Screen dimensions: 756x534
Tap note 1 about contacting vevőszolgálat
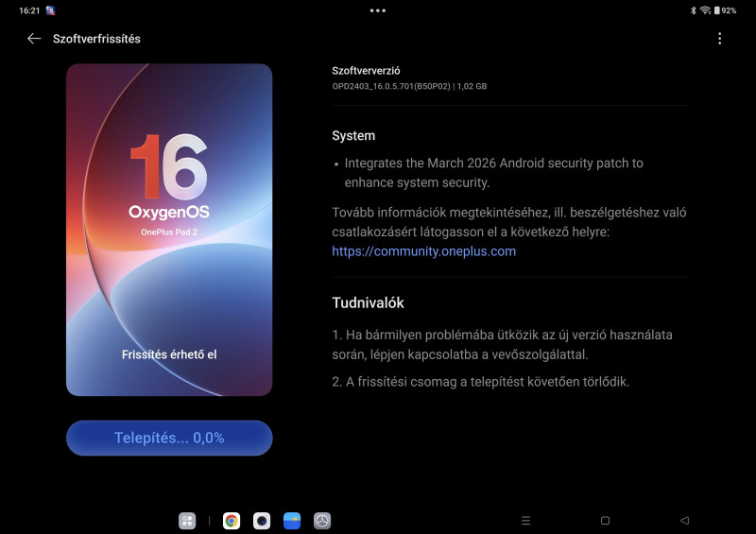click(502, 344)
